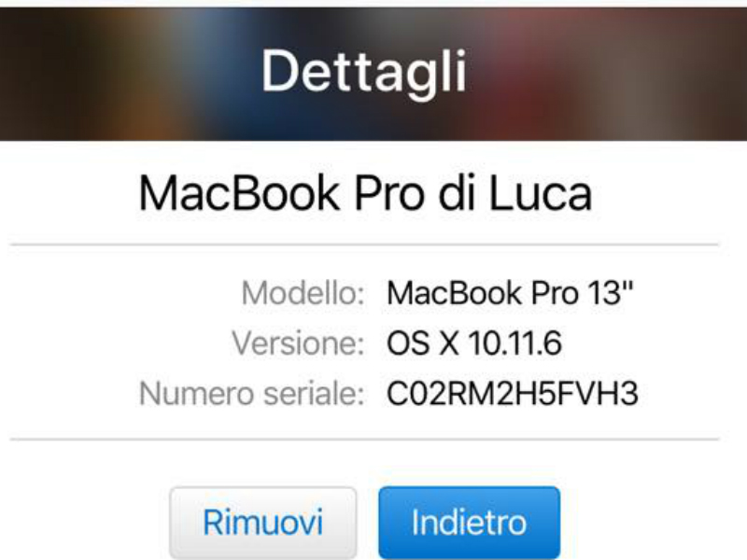Select serial number C02RM2H5FVH3
Screen dimensions: 747x560
pyautogui.click(x=512, y=394)
